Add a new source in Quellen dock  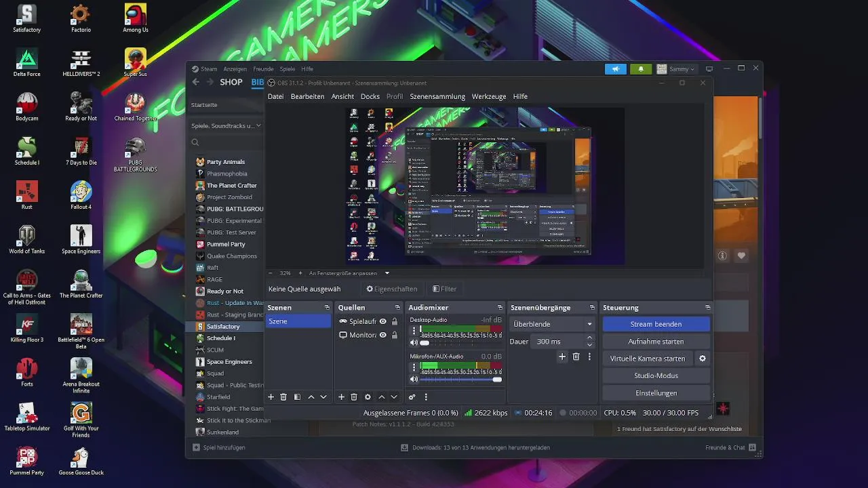[341, 397]
